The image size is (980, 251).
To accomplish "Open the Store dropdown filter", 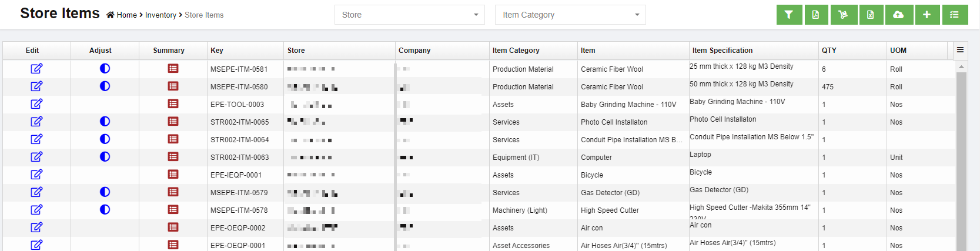I will coord(409,15).
